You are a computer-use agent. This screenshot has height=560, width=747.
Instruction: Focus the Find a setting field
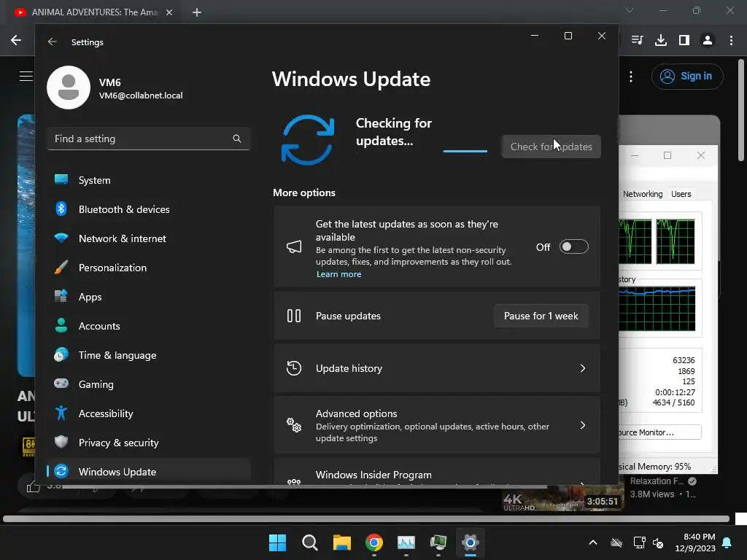(x=149, y=139)
